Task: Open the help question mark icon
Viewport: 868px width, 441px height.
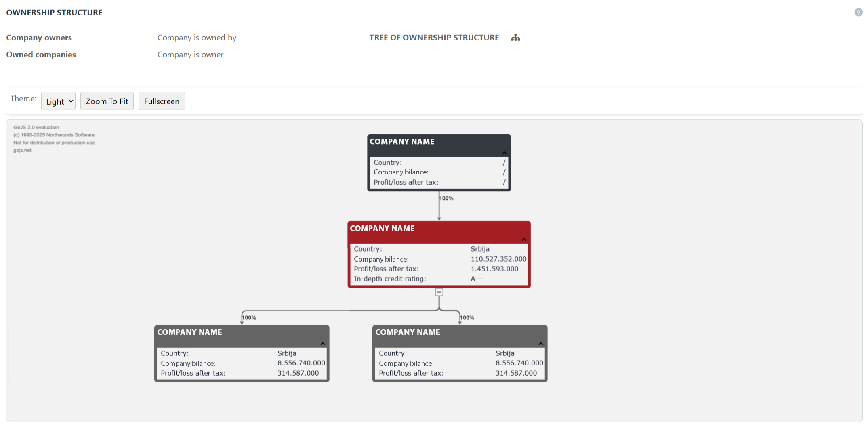Action: click(858, 12)
